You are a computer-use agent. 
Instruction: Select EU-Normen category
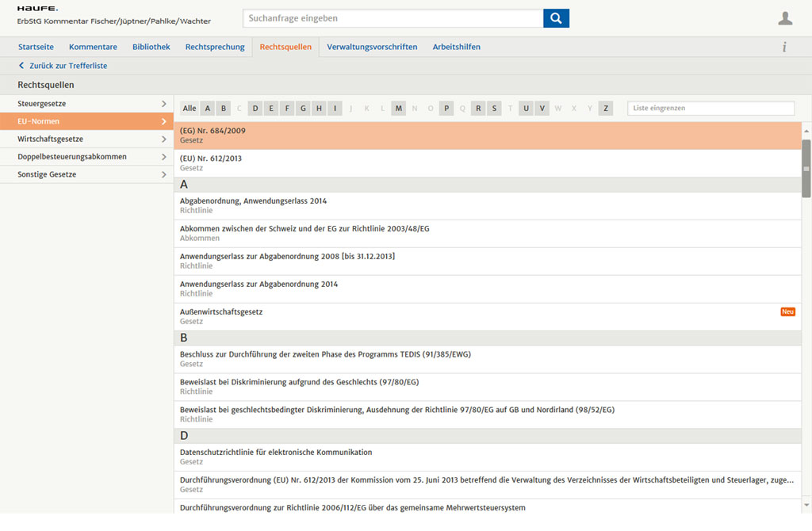pos(87,121)
